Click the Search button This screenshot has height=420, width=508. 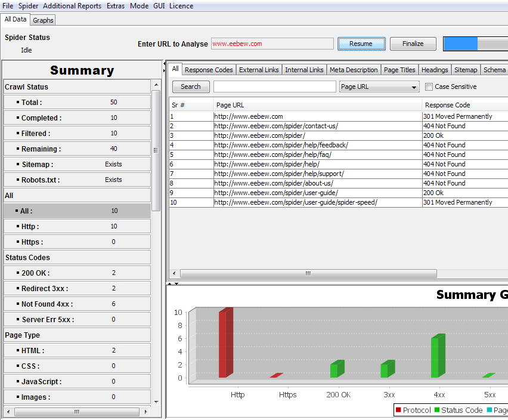[191, 87]
